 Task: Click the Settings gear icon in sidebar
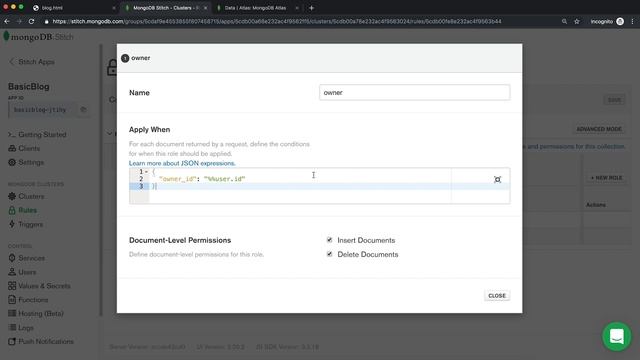point(12,162)
